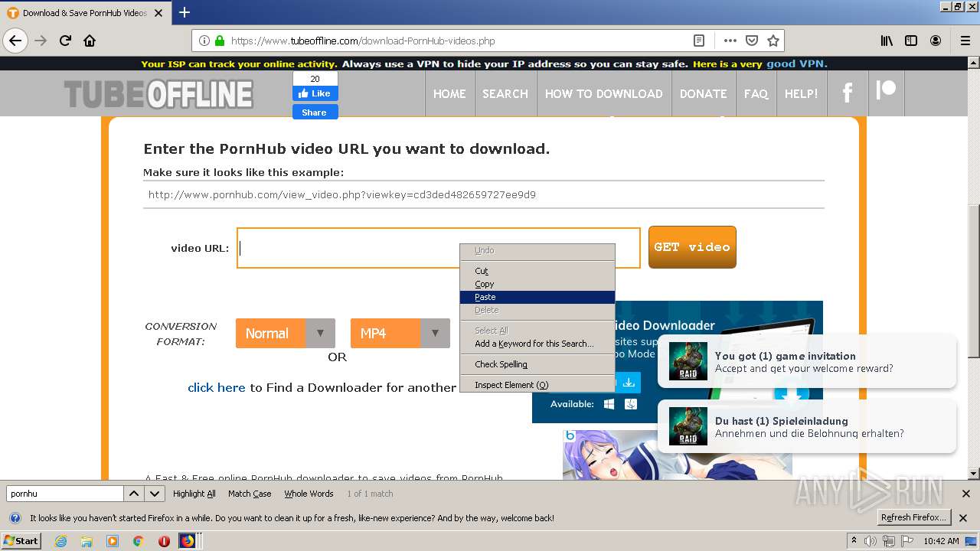Click the Facebook Share button
This screenshot has width=980, height=551.
tap(315, 112)
